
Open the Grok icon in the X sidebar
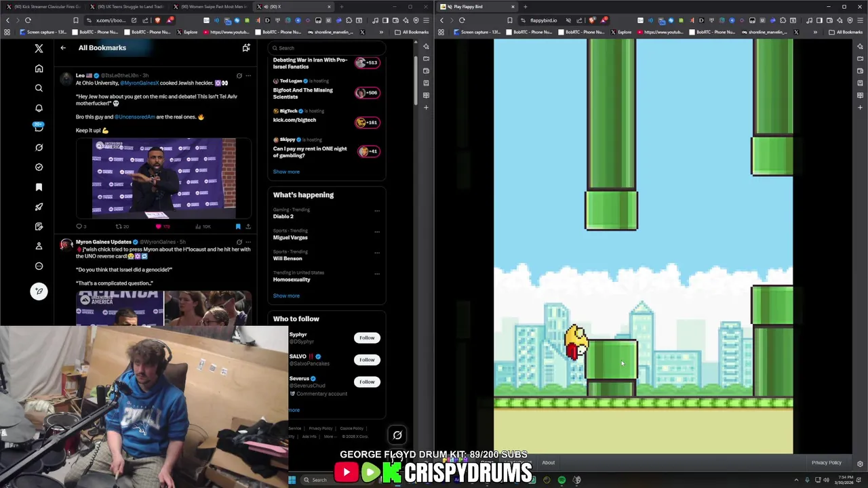click(x=39, y=147)
